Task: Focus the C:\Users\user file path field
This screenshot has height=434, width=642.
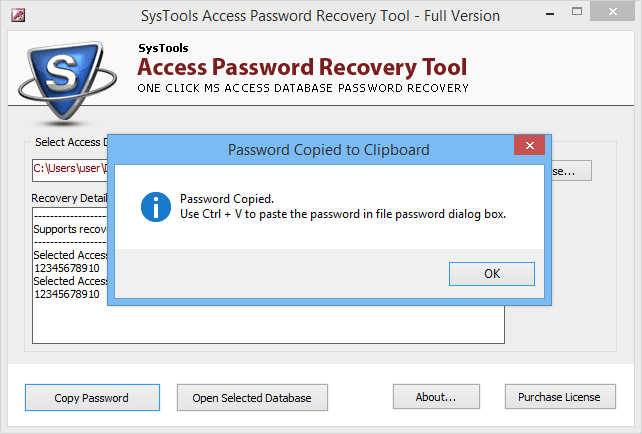Action: pyautogui.click(x=70, y=170)
